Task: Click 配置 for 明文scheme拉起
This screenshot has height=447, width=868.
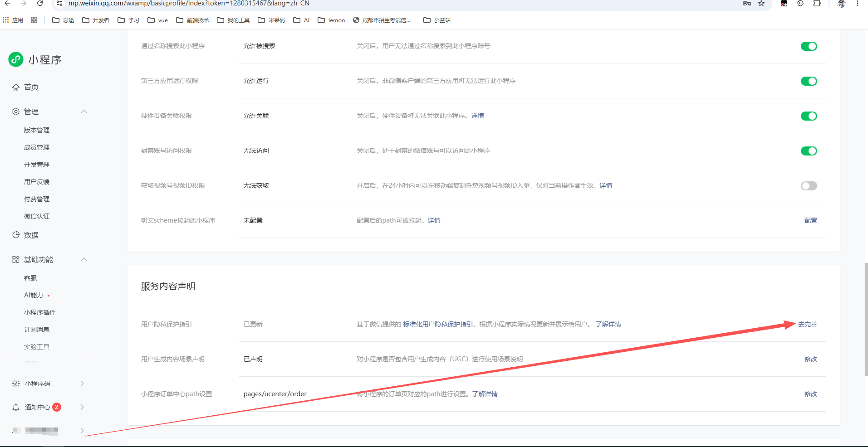Action: [811, 220]
